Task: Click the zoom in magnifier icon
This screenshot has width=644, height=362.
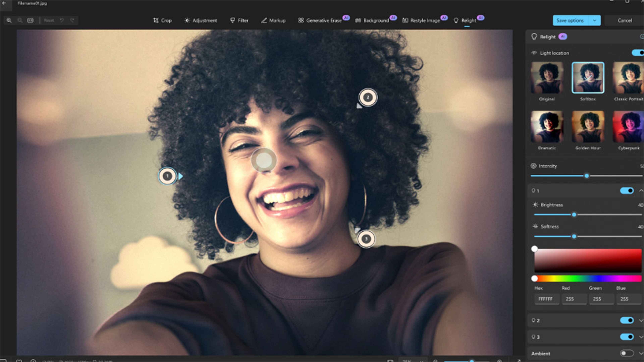Action: [x=9, y=20]
